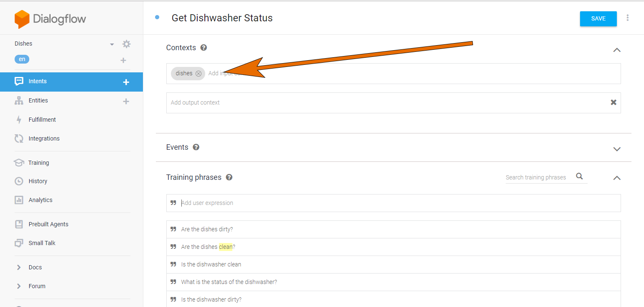Viewport: 644px width, 307px height.
Task: Open Prebuilt Agents page
Action: [x=48, y=224]
